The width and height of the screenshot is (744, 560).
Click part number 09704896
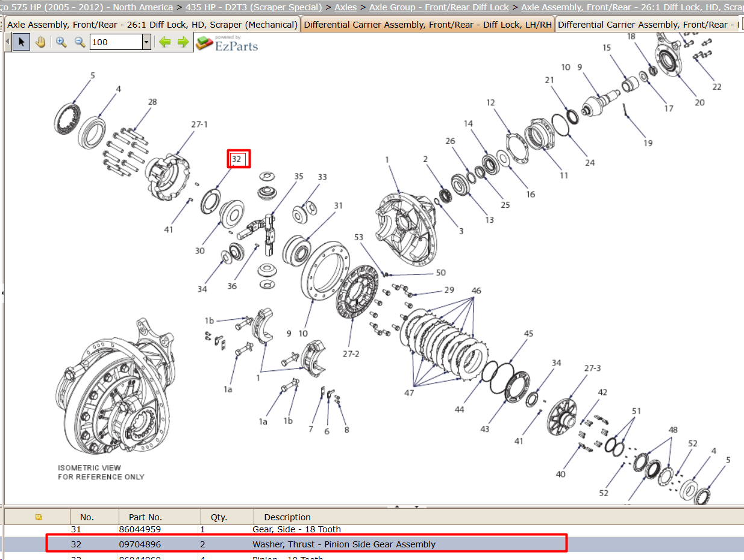tap(140, 544)
